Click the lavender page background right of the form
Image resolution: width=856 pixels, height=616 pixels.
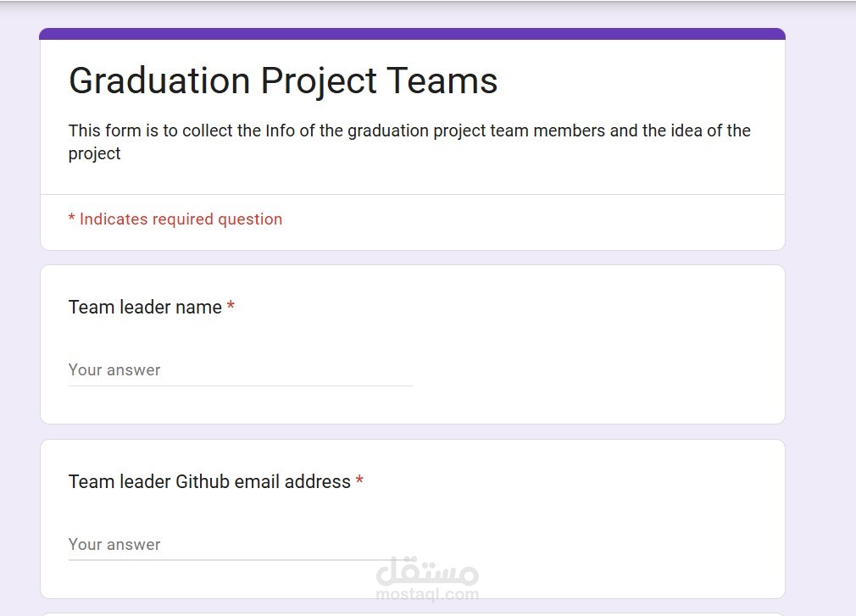point(820,339)
